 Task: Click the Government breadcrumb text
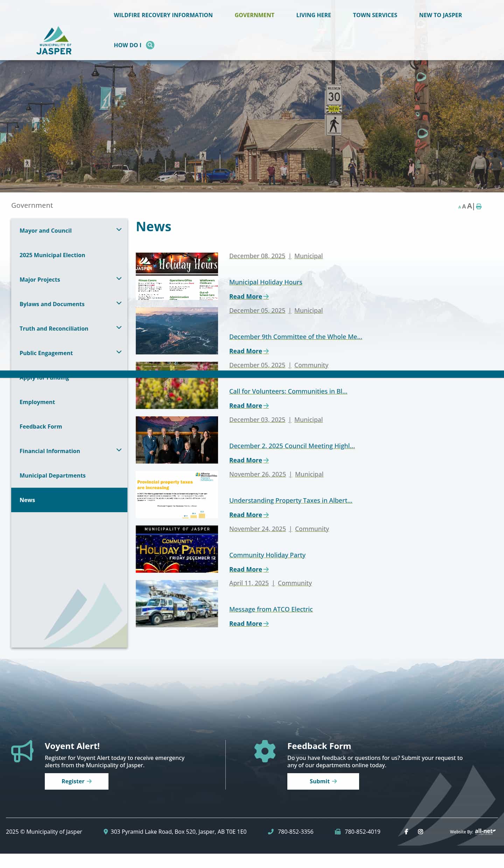tap(32, 205)
